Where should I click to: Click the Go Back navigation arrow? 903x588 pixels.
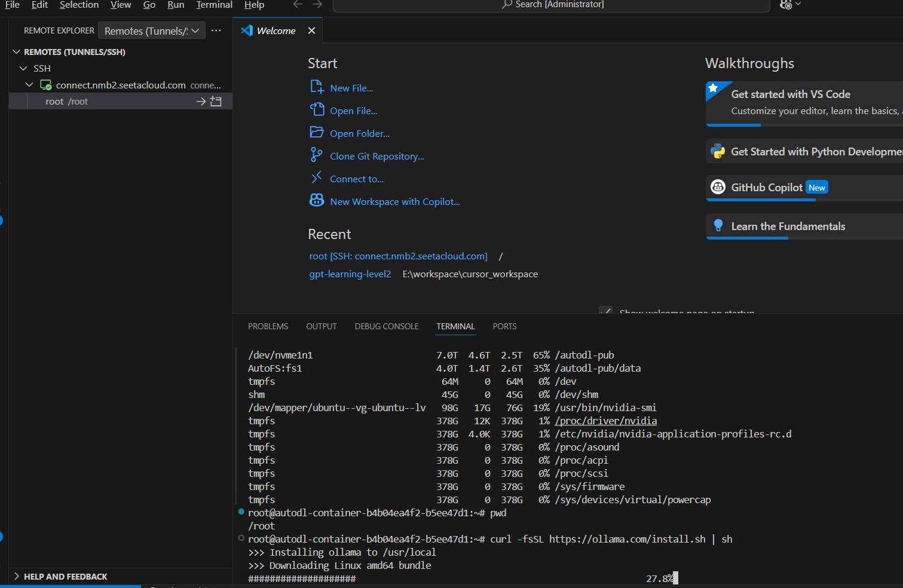298,5
